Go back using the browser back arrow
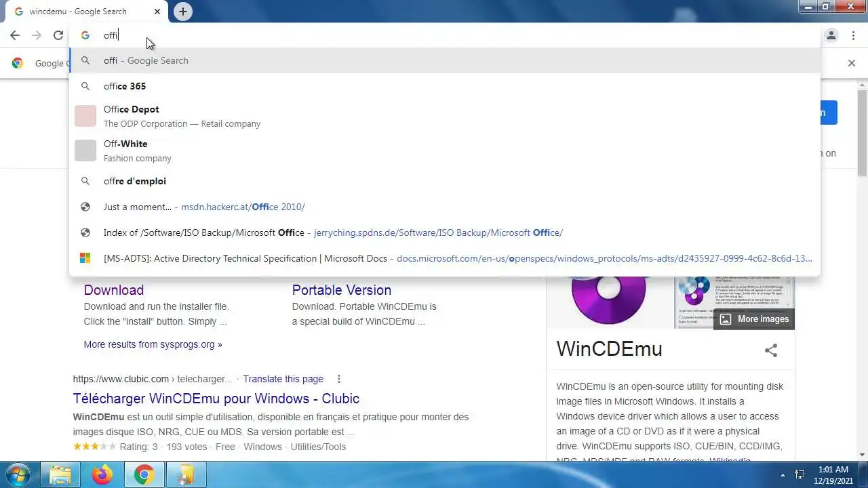Image resolution: width=868 pixels, height=488 pixels. [15, 35]
